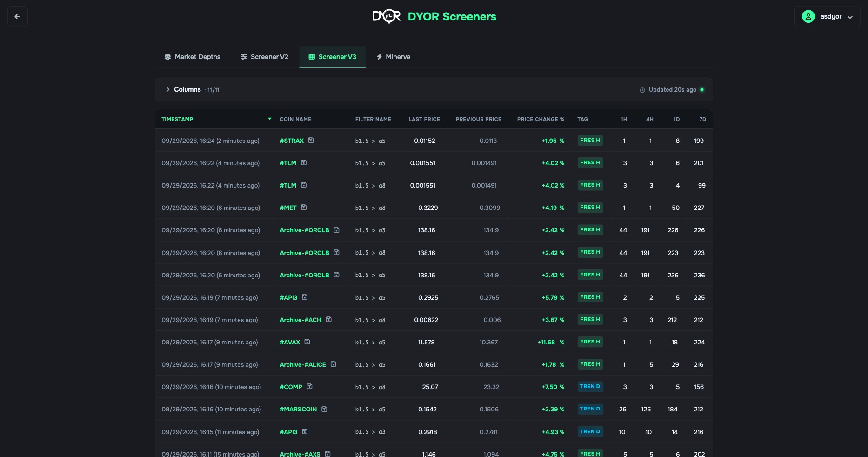
Task: Save the #MARSCOIN row via its icon
Action: [324, 409]
